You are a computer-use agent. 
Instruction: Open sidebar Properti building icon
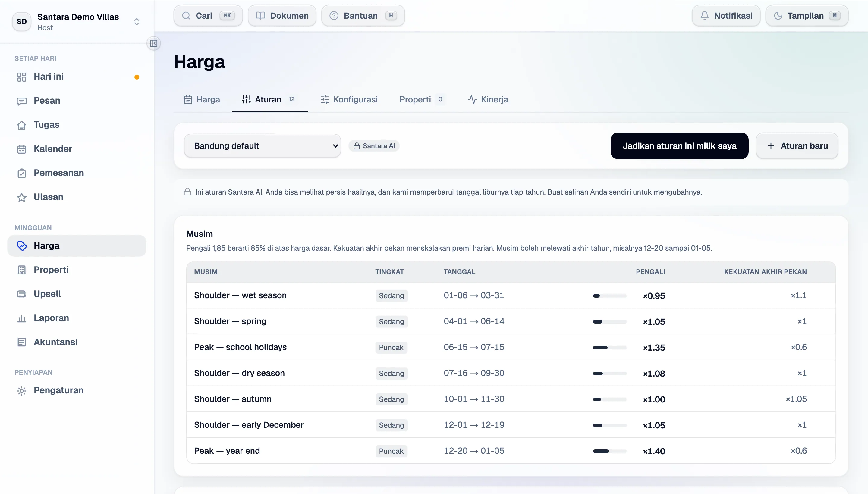pos(22,270)
